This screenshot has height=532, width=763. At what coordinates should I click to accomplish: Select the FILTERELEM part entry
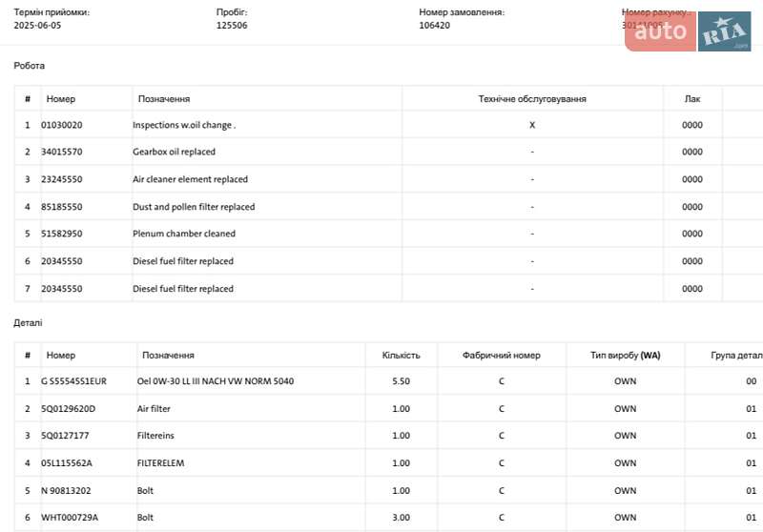(x=160, y=463)
